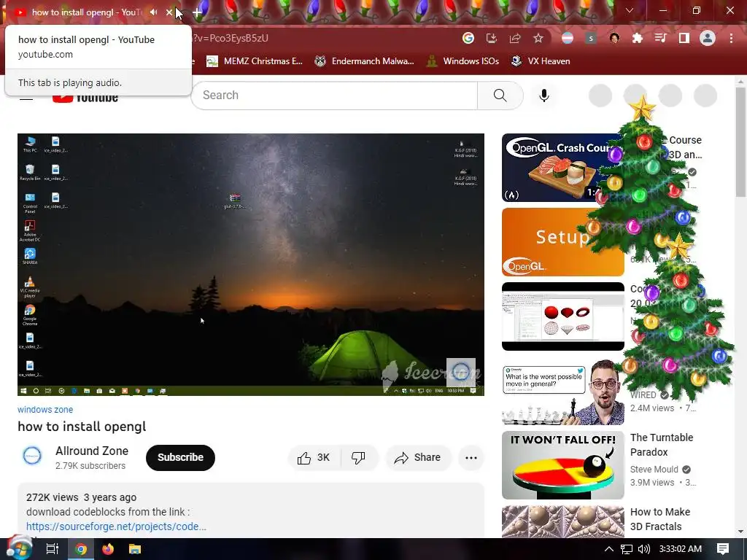Click the magnifier search button
This screenshot has height=560, width=747.
(x=500, y=96)
